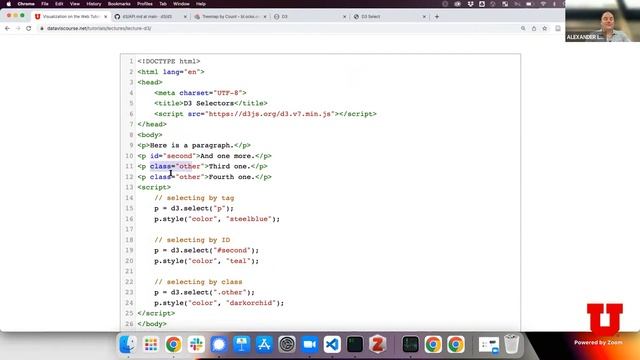Click the '// selecting by tag' comment

[x=194, y=198]
